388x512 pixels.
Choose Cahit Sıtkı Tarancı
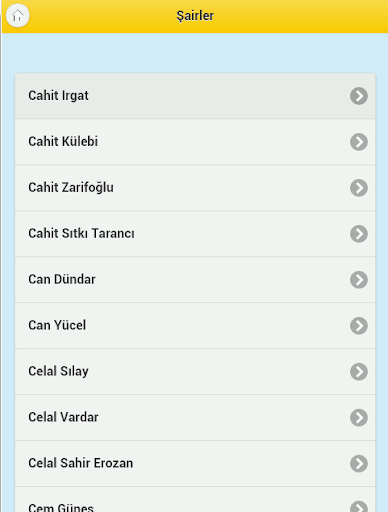pos(195,234)
